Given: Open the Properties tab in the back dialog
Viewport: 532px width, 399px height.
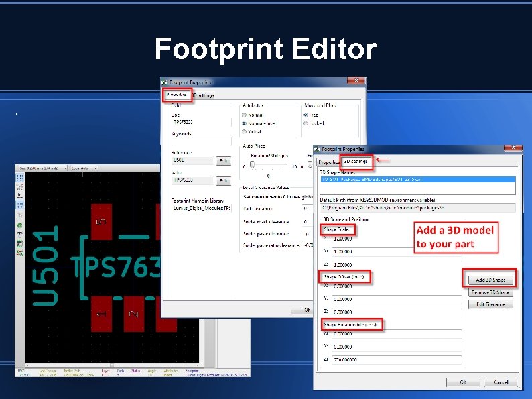Looking at the screenshot, I should click(177, 95).
